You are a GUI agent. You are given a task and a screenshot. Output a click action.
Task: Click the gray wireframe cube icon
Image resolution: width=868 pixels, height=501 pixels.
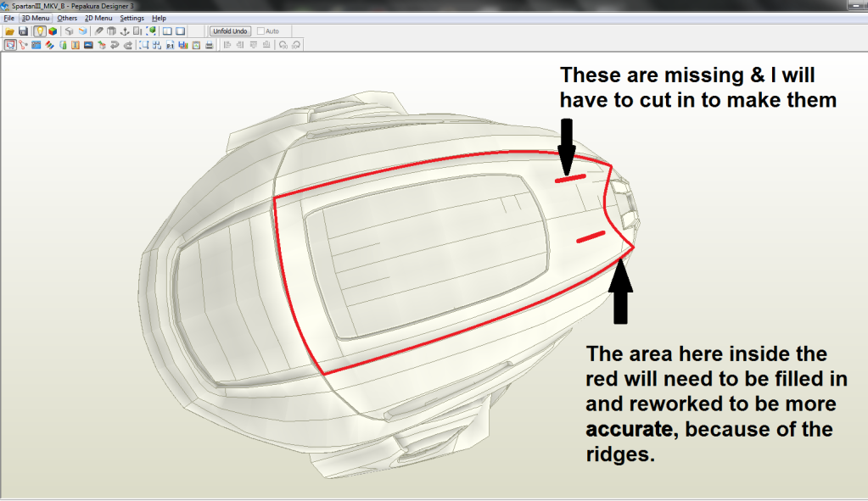pyautogui.click(x=70, y=31)
